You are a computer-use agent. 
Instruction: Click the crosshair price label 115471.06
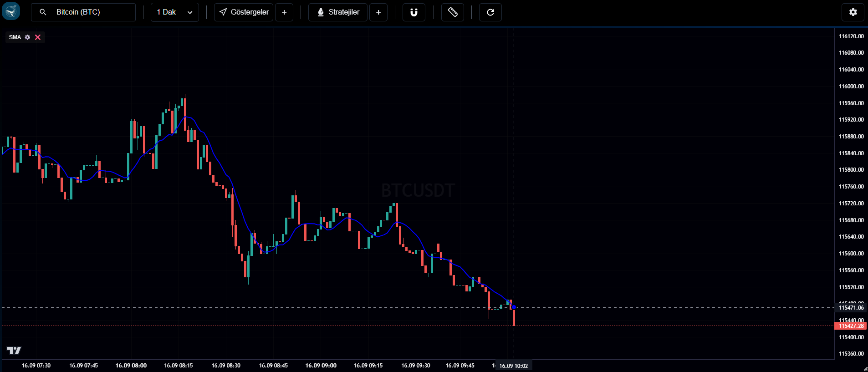pyautogui.click(x=851, y=308)
